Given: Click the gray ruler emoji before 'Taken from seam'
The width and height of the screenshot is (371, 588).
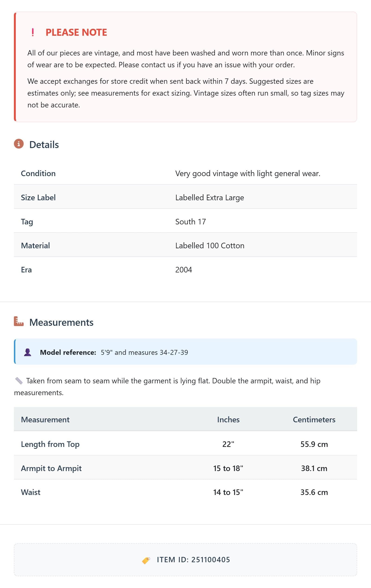Looking at the screenshot, I should [x=19, y=381].
